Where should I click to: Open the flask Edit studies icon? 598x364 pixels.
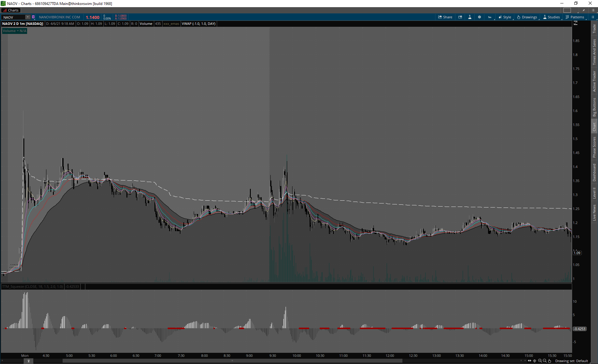pyautogui.click(x=470, y=17)
